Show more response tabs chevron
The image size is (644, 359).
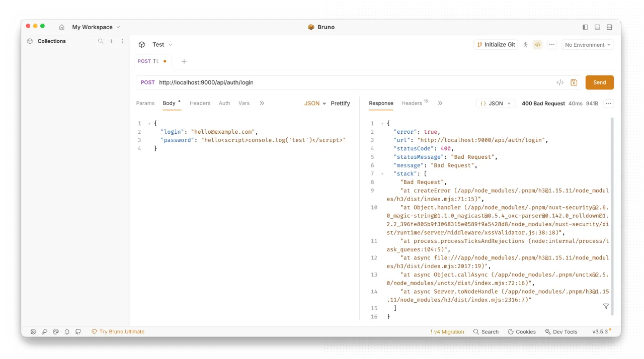[440, 103]
